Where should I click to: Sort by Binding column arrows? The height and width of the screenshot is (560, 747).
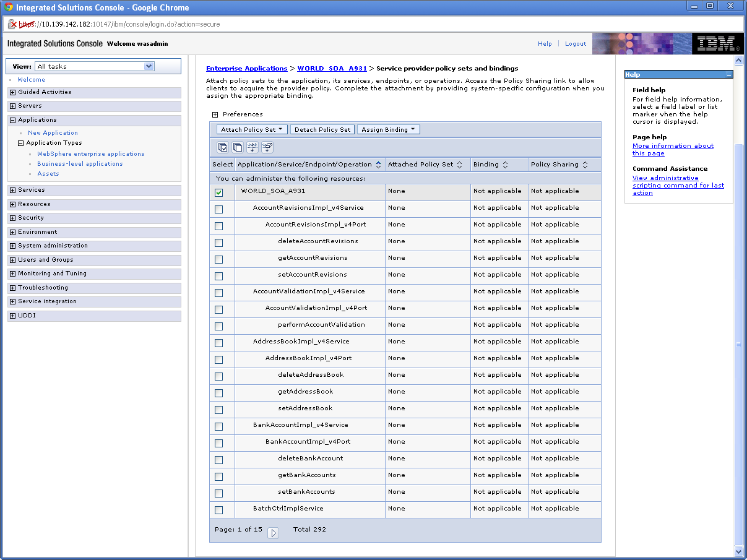tap(505, 165)
